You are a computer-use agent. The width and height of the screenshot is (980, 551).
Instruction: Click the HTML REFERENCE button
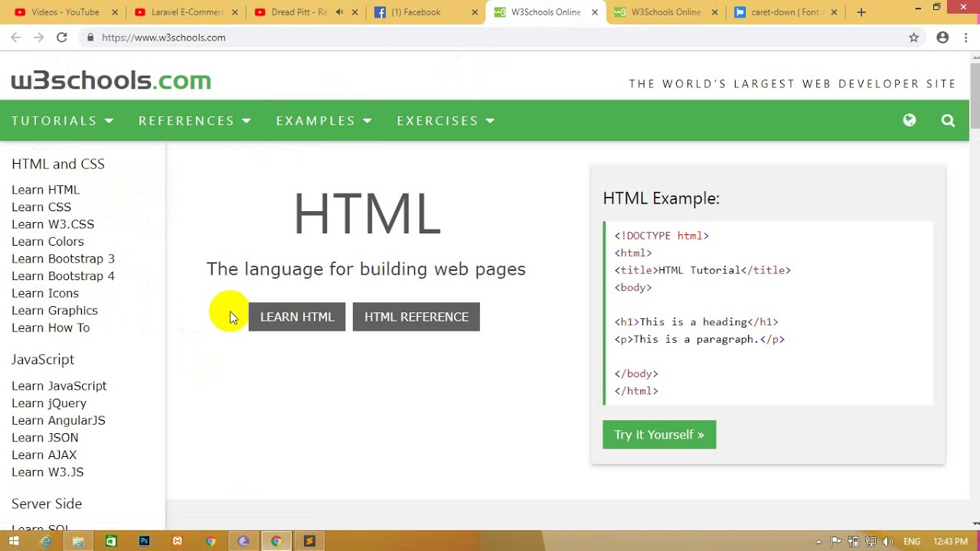pyautogui.click(x=416, y=317)
